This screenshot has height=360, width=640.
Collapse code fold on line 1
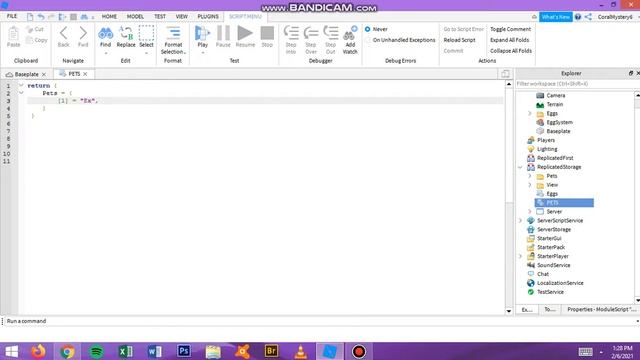(x=21, y=86)
